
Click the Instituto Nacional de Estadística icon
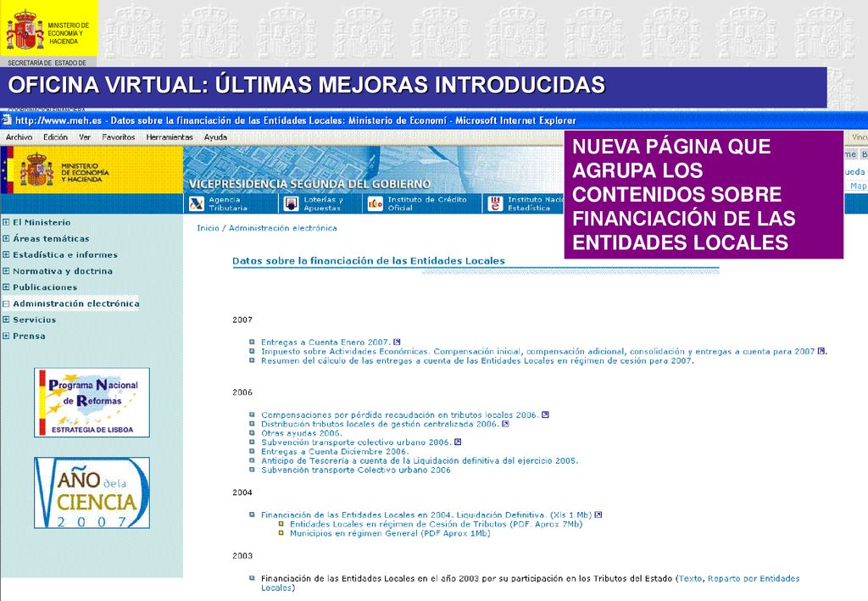point(495,203)
